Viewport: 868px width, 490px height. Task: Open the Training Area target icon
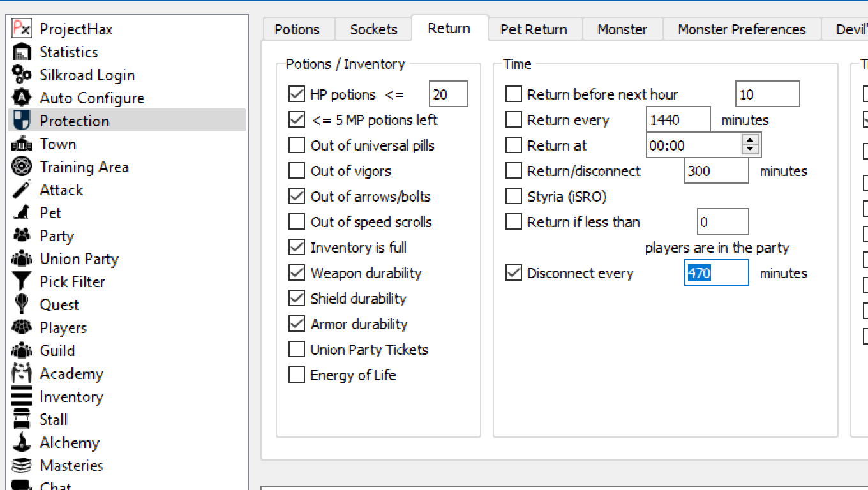click(22, 167)
